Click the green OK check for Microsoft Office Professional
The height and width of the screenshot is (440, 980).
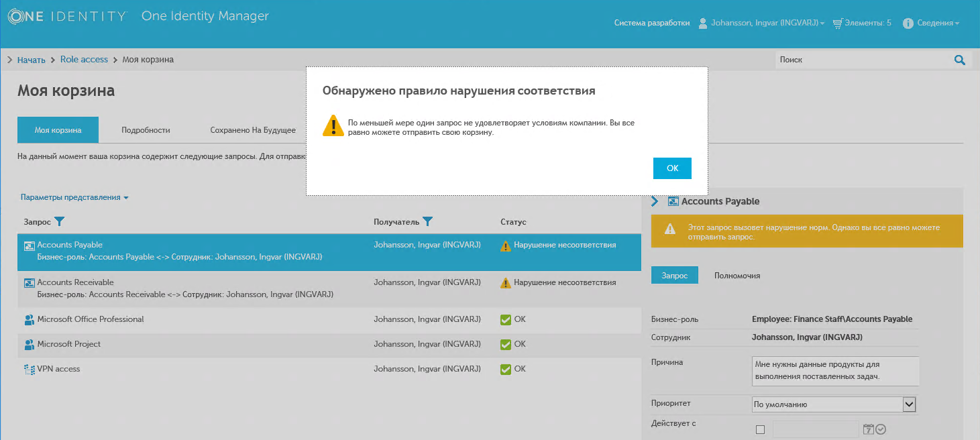pyautogui.click(x=506, y=320)
